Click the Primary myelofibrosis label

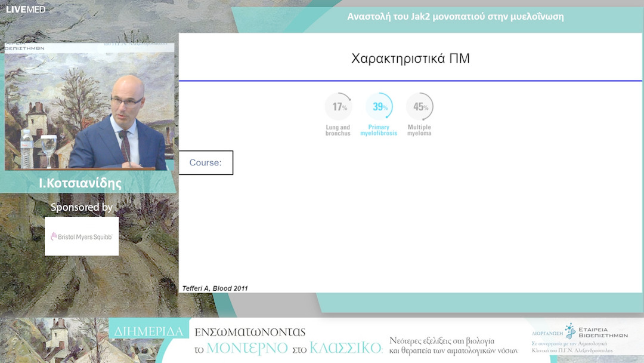tap(379, 130)
